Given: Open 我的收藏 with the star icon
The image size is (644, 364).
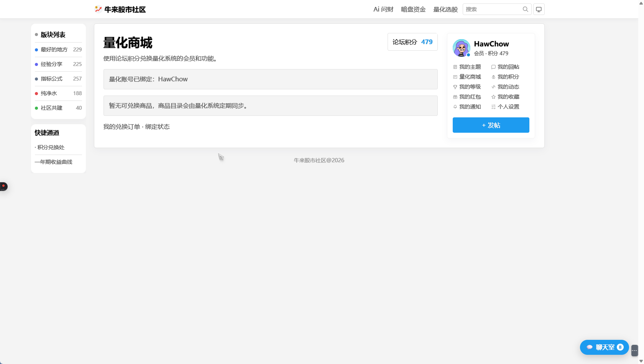Looking at the screenshot, I should [505, 97].
